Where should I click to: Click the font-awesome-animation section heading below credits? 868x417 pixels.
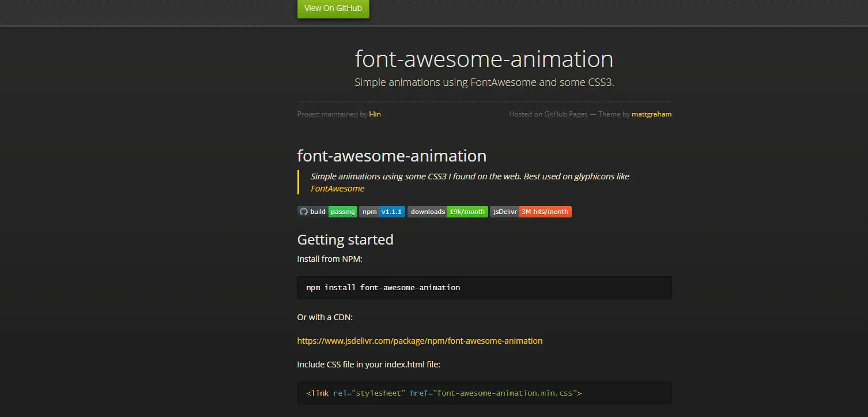[392, 156]
